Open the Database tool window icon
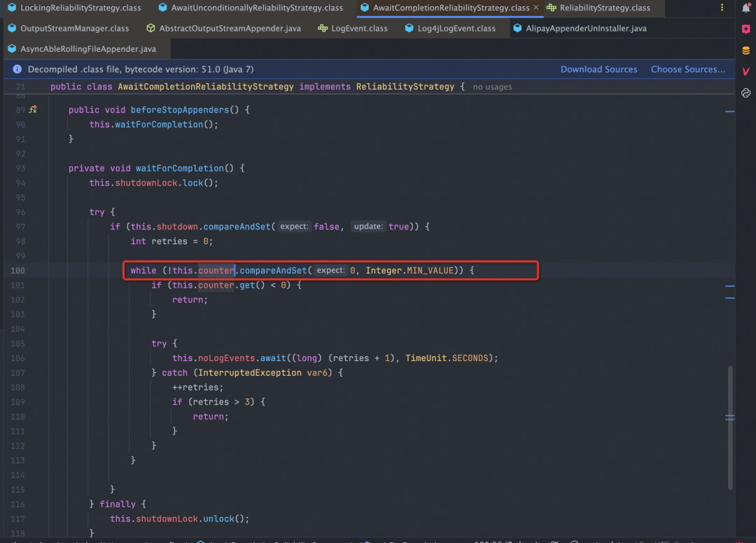The height and width of the screenshot is (543, 756). 746,50
